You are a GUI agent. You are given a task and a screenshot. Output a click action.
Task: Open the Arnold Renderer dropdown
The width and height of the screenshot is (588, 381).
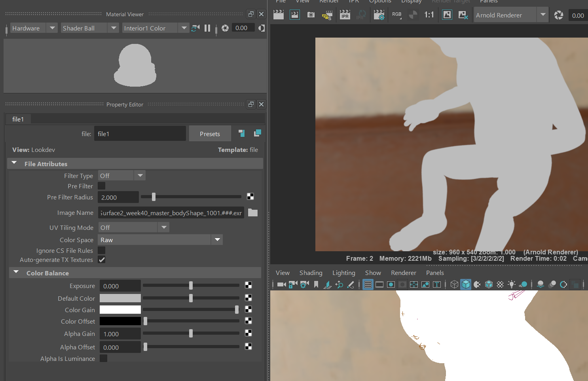pyautogui.click(x=542, y=15)
